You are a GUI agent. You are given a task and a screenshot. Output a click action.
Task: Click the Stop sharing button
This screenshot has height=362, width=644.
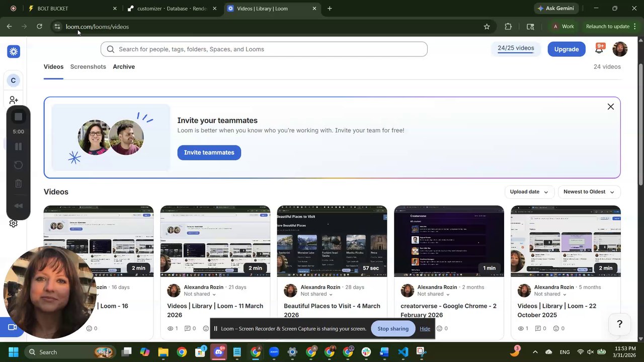[x=393, y=329]
